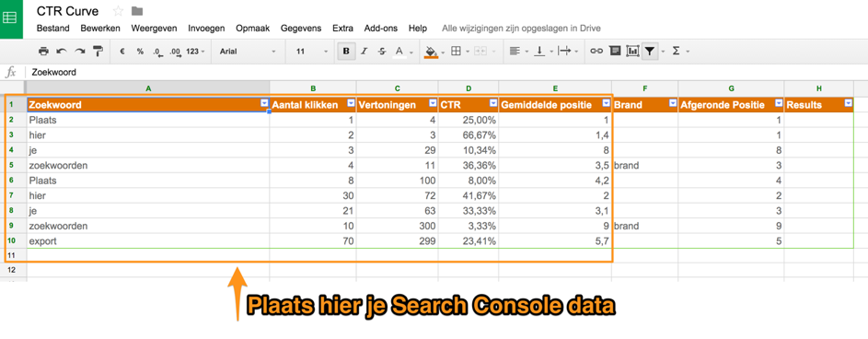The image size is (868, 339).
Task: Toggle the filter button
Action: 650,52
